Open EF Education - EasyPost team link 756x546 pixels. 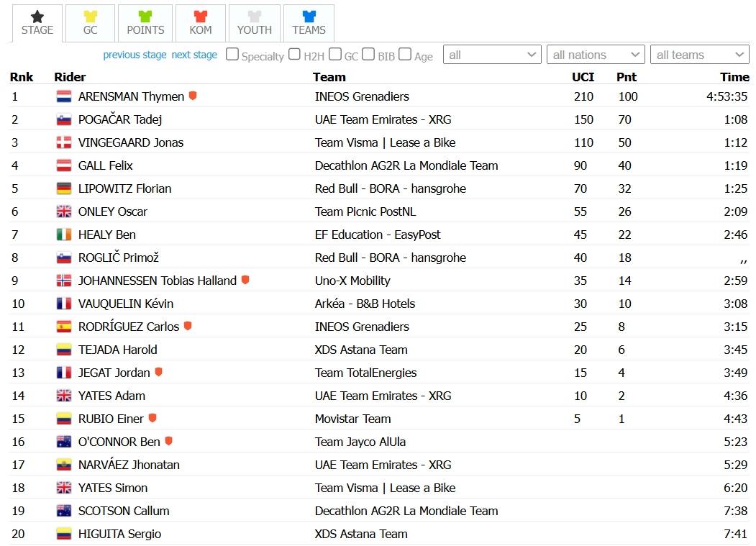pyautogui.click(x=378, y=235)
